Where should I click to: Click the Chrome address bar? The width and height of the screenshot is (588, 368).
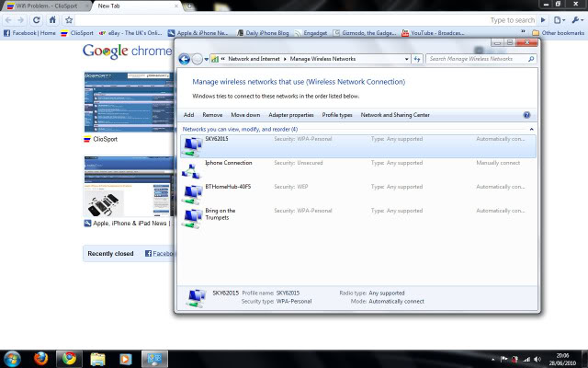(281, 20)
